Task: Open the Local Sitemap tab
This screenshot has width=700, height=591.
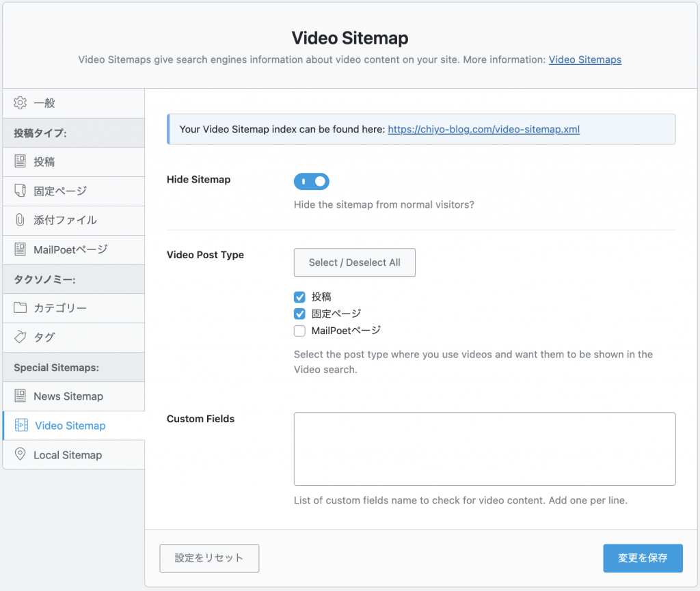Action: (x=74, y=455)
